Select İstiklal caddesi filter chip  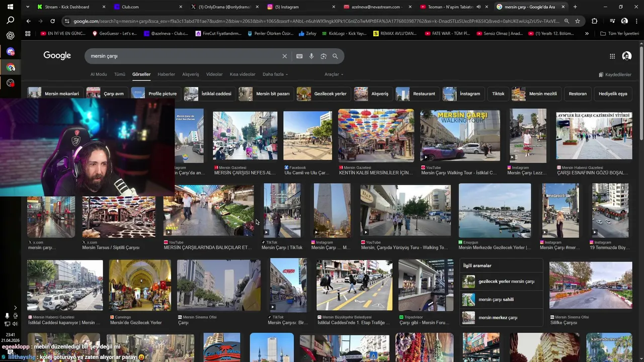click(x=209, y=94)
